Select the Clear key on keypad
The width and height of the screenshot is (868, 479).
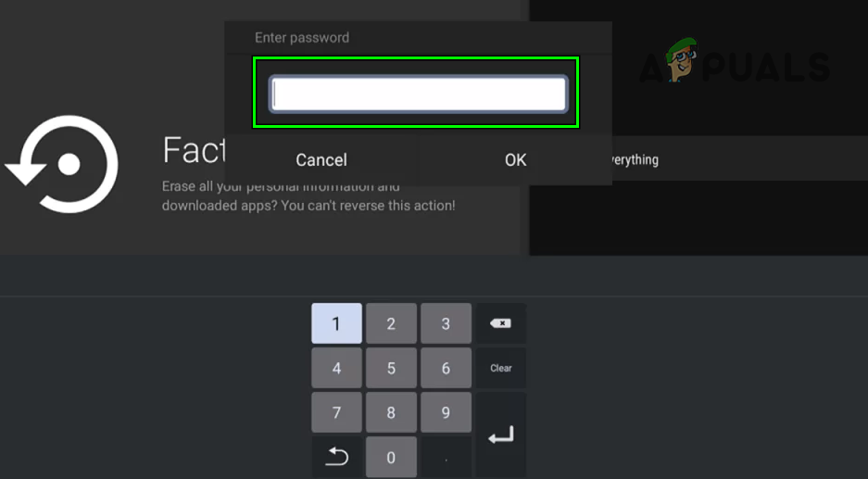(500, 368)
